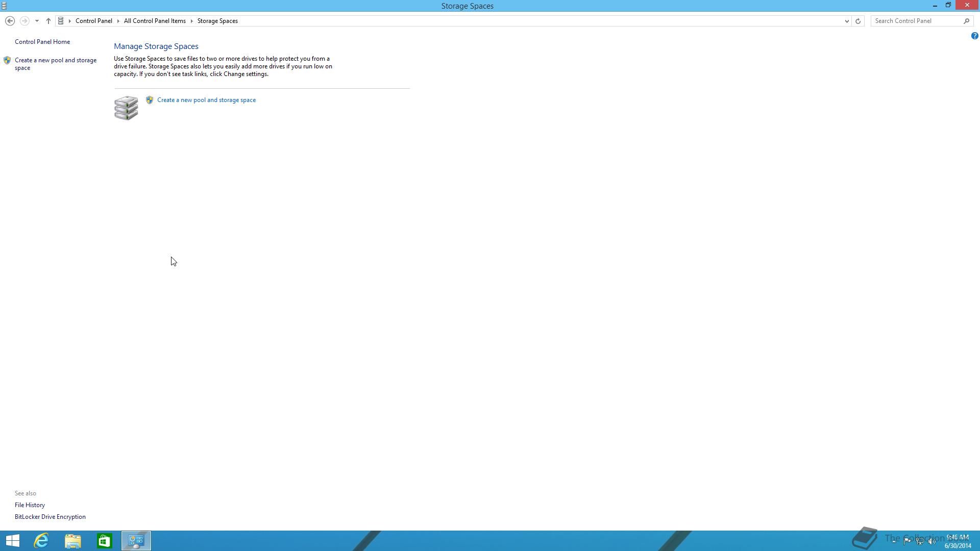
Task: Open the Windows Start button
Action: coord(12,541)
